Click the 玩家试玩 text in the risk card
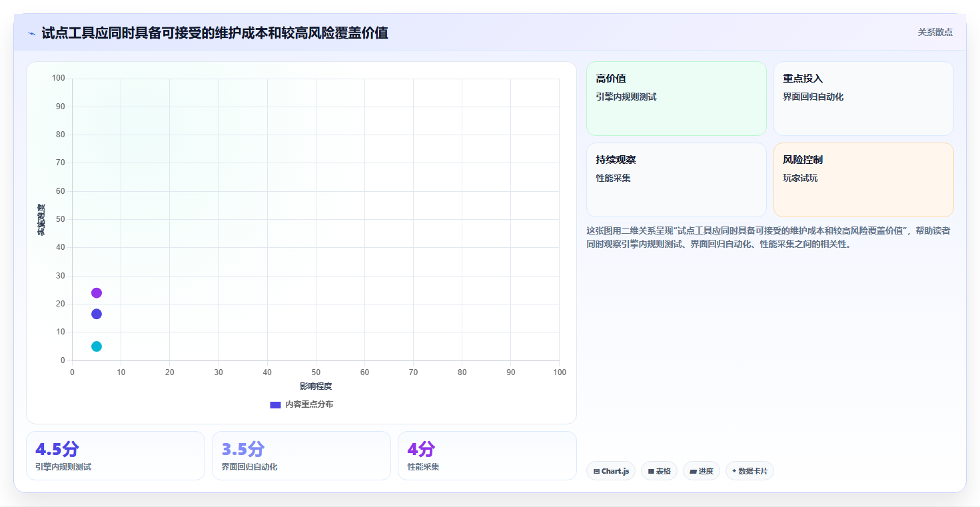The height and width of the screenshot is (507, 980). (800, 178)
